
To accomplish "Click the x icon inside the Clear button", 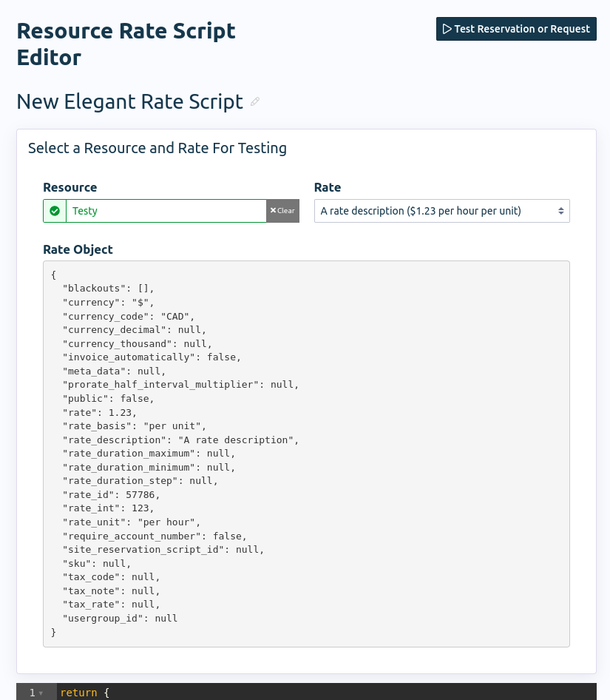I will [x=274, y=210].
